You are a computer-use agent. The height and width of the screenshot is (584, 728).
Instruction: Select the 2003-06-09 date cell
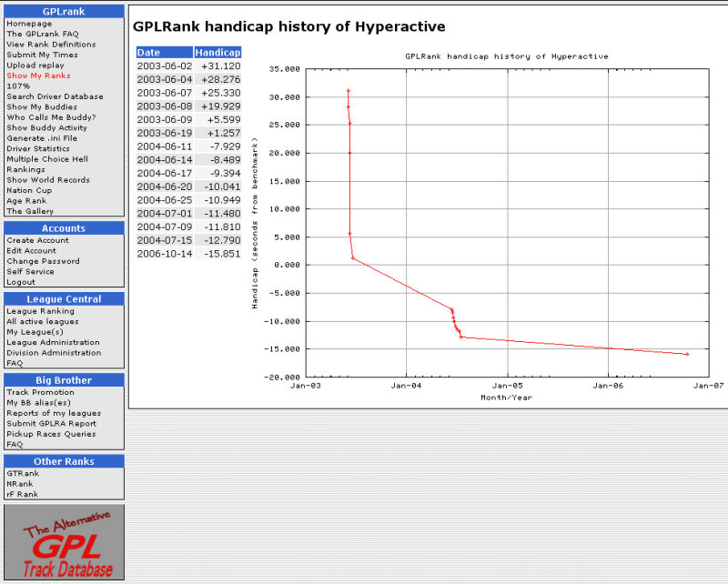coord(165,120)
